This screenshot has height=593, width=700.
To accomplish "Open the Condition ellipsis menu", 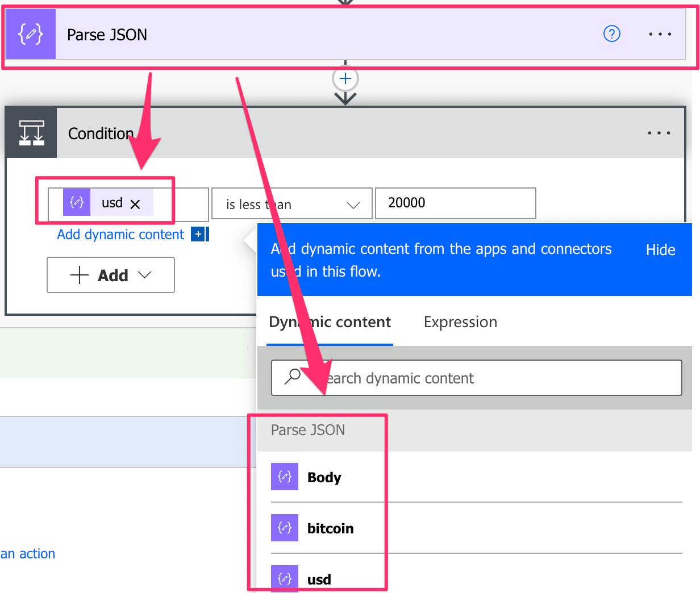I will pos(659,132).
